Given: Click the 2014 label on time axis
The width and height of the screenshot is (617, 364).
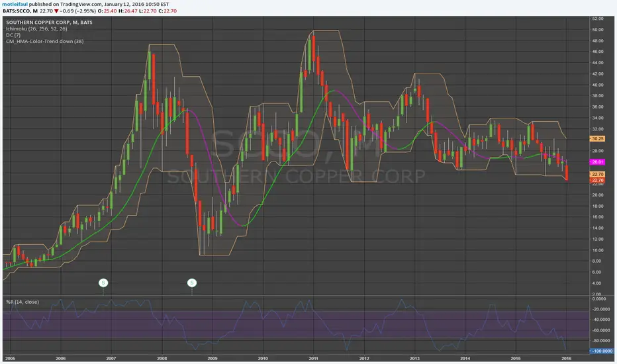Looking at the screenshot, I should tap(465, 359).
